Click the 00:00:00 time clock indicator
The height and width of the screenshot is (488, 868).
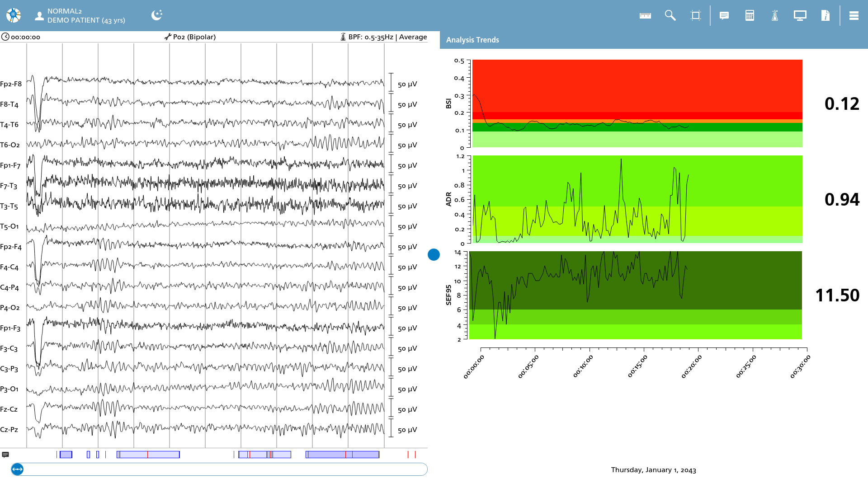[21, 37]
